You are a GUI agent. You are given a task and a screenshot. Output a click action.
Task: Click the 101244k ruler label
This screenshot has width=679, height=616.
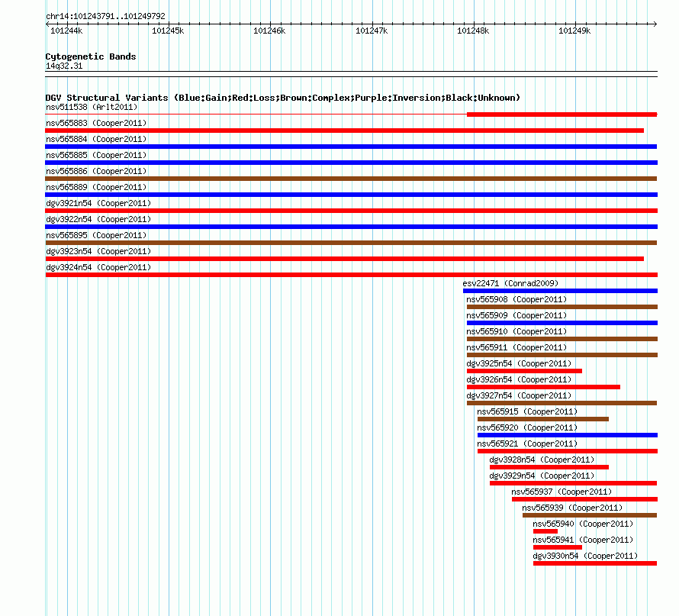[66, 31]
